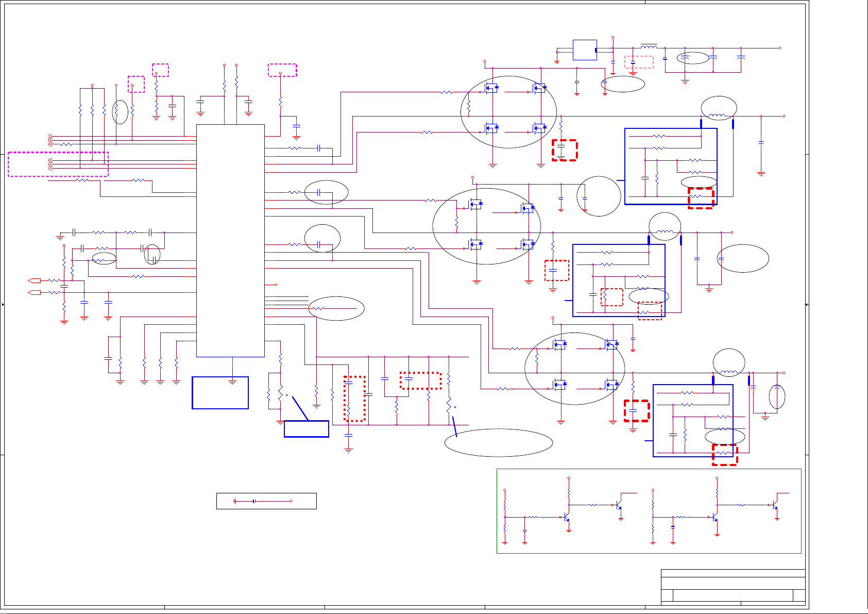The height and width of the screenshot is (614, 868).
Task: Click the wide empty ellipse at bottom center
Action: [498, 442]
